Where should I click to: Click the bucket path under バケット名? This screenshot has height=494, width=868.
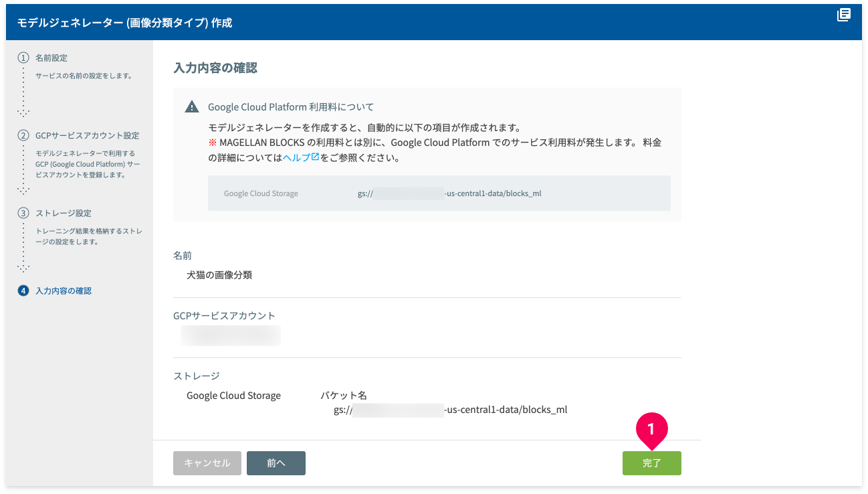pyautogui.click(x=450, y=410)
